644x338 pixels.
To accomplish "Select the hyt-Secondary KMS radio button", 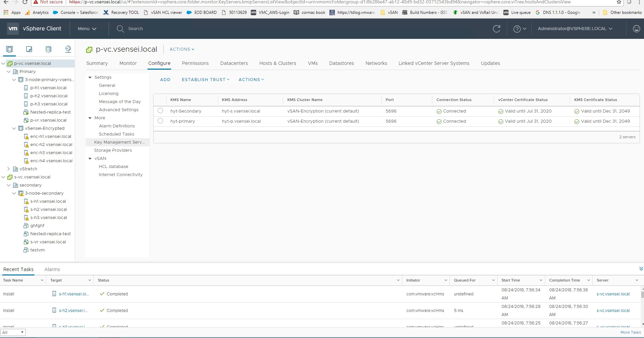I will (160, 111).
